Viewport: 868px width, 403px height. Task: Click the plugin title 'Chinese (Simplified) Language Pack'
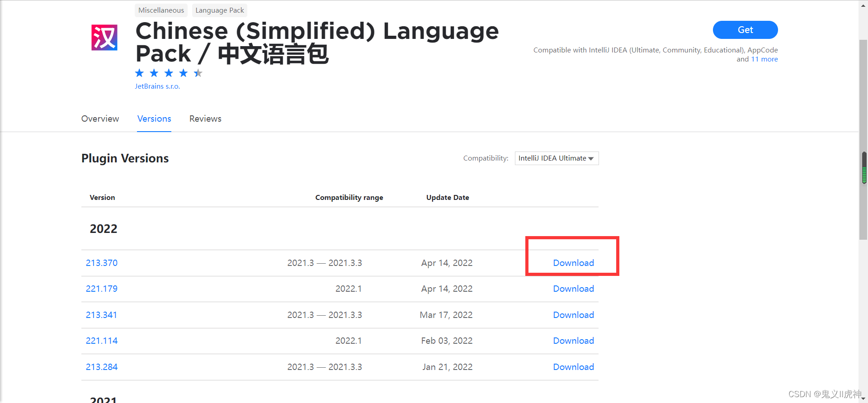(x=317, y=43)
